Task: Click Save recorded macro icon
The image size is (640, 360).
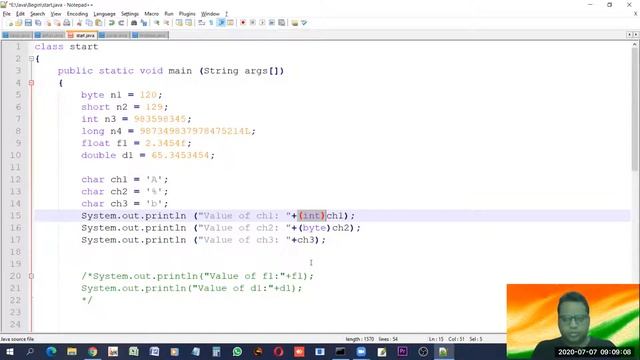Action: (x=282, y=23)
